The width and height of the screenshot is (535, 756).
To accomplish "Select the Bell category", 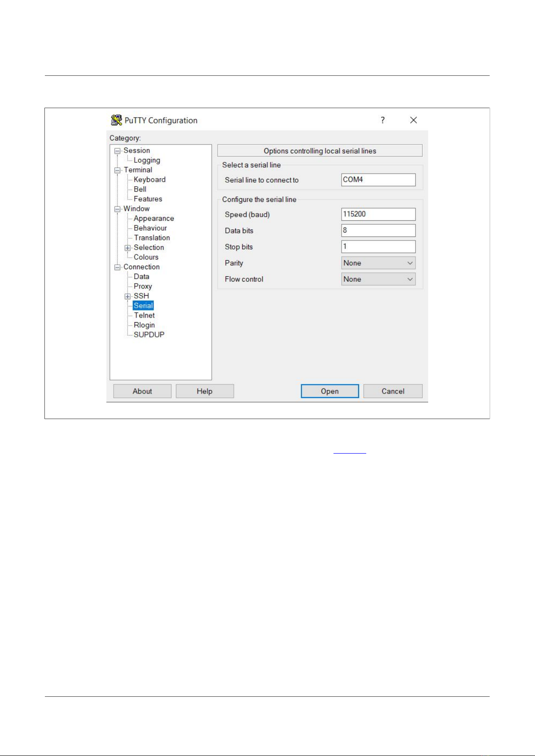I will [140, 189].
